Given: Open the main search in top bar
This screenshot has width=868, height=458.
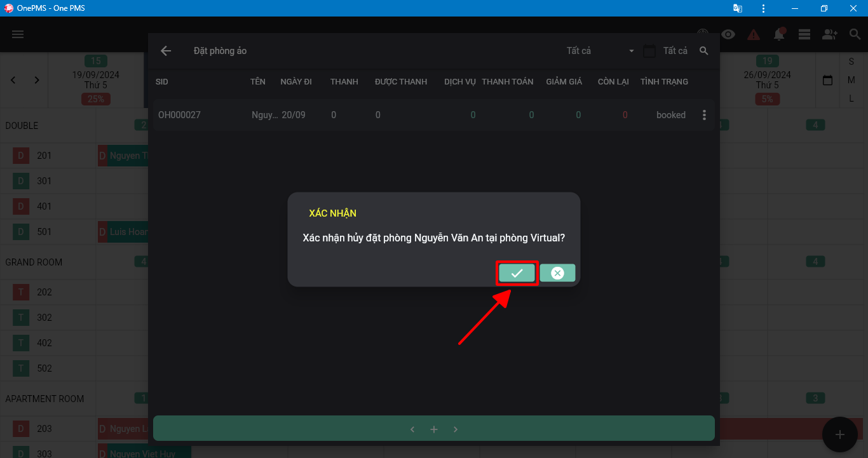Looking at the screenshot, I should coord(855,34).
